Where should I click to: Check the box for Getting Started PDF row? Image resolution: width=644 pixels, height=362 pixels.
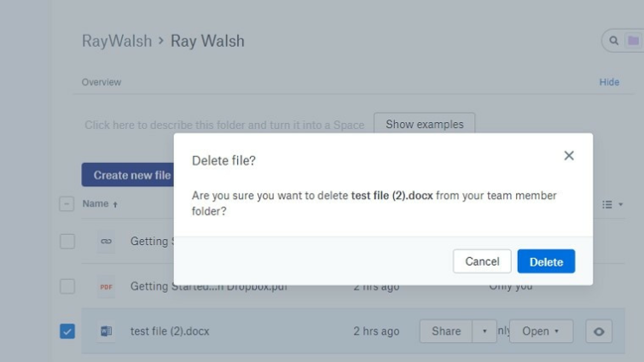(x=67, y=286)
